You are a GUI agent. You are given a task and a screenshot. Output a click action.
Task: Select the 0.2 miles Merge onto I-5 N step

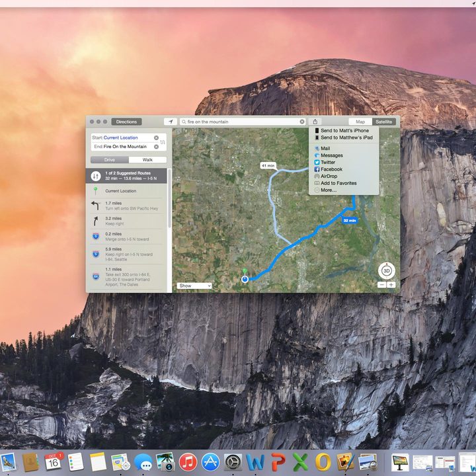click(x=126, y=237)
